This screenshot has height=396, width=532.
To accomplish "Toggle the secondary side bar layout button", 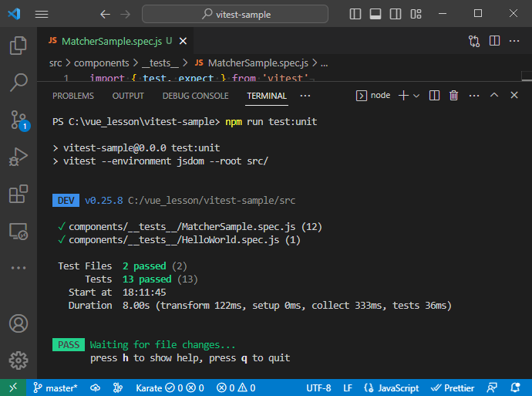I will click(x=396, y=14).
